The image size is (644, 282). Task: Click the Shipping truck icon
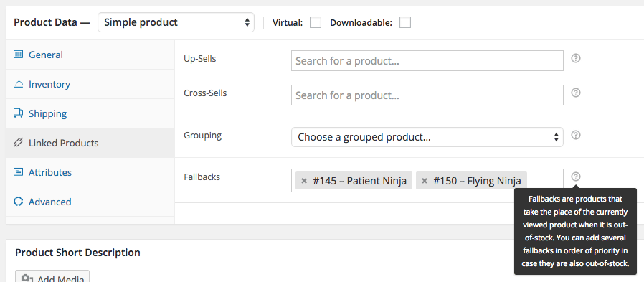[x=18, y=113]
